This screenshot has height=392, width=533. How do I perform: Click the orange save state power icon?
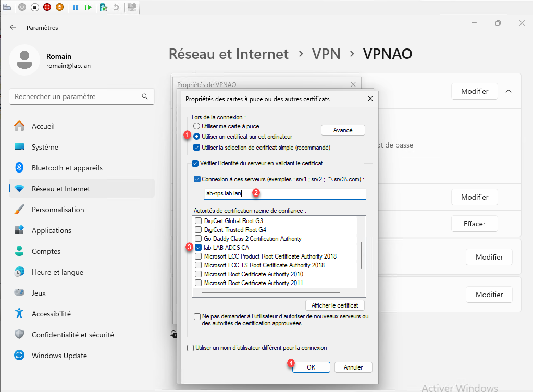(59, 7)
